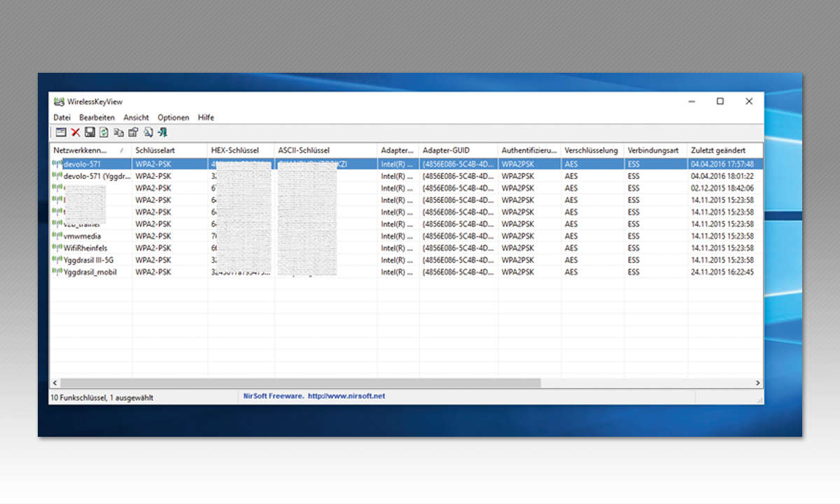Click AES cell in Yggdrasil_mobil row
The width and height of the screenshot is (840, 504).
click(x=571, y=272)
